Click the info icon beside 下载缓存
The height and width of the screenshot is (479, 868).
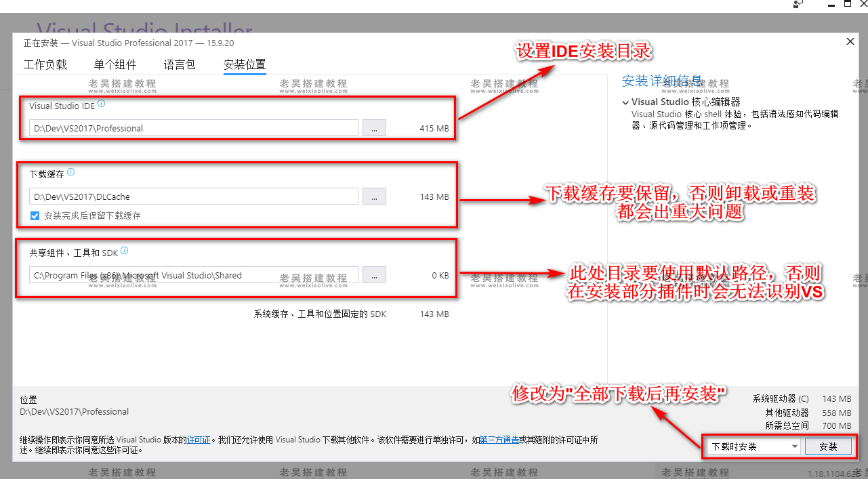(73, 172)
